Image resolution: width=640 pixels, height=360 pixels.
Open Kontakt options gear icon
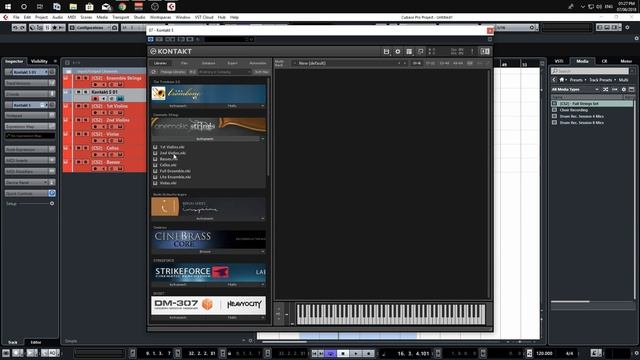point(398,51)
